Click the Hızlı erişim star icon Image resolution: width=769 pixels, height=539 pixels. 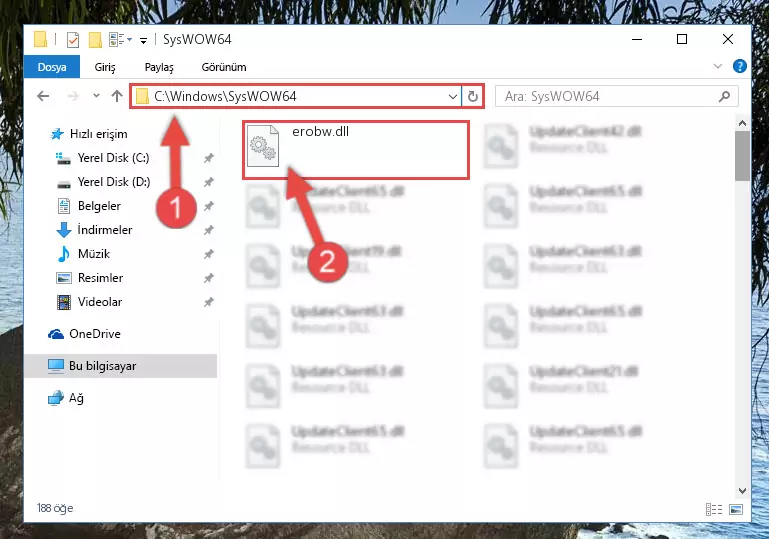click(x=57, y=134)
